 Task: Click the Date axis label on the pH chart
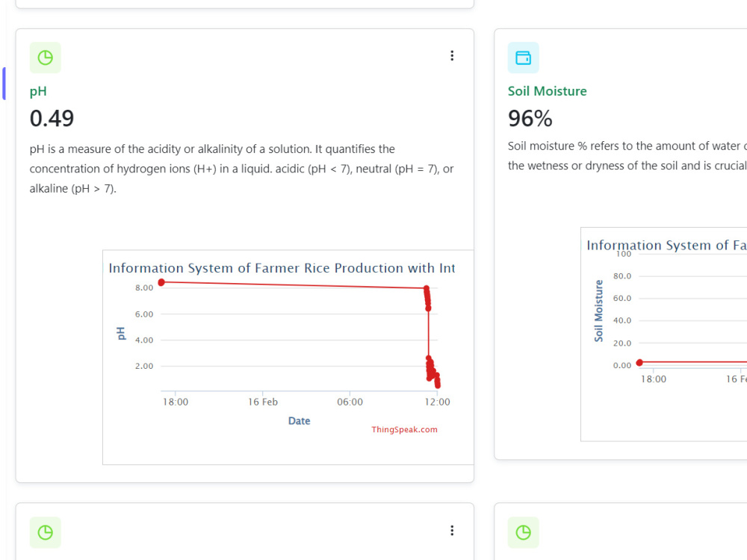coord(300,421)
